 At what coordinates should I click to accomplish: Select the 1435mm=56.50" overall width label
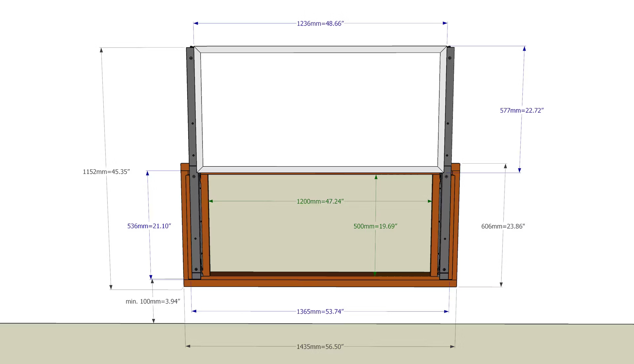(320, 347)
